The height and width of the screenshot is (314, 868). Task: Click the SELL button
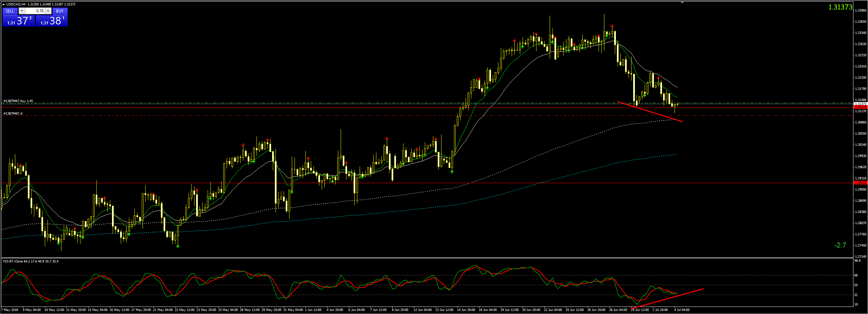click(10, 11)
